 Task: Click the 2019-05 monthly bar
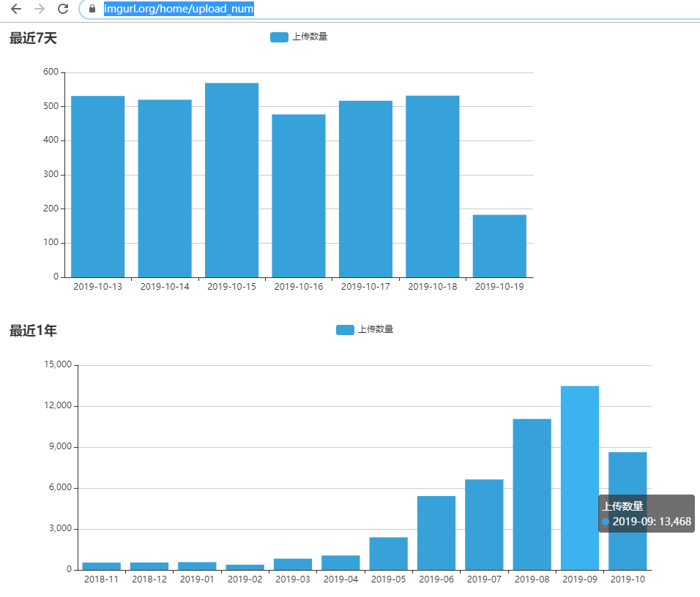[x=388, y=553]
